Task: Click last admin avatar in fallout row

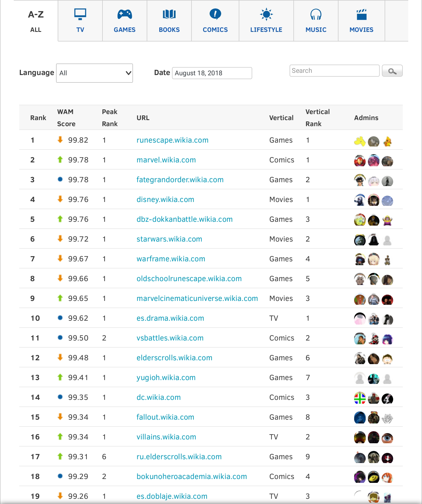Action: pyautogui.click(x=387, y=419)
